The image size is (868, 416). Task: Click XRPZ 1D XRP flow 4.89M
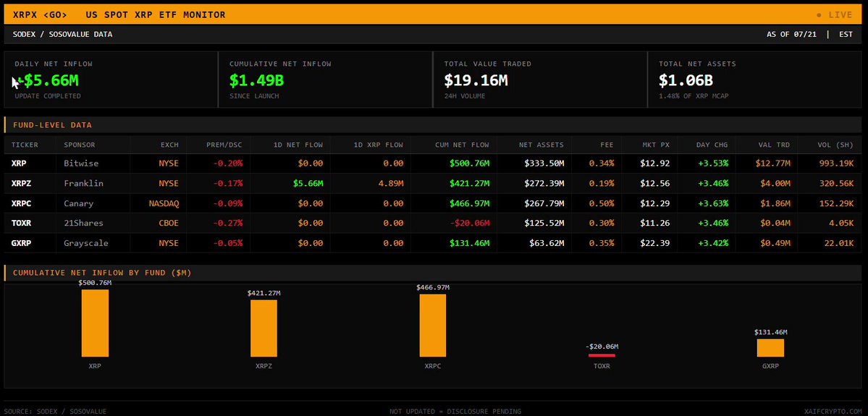coord(389,183)
